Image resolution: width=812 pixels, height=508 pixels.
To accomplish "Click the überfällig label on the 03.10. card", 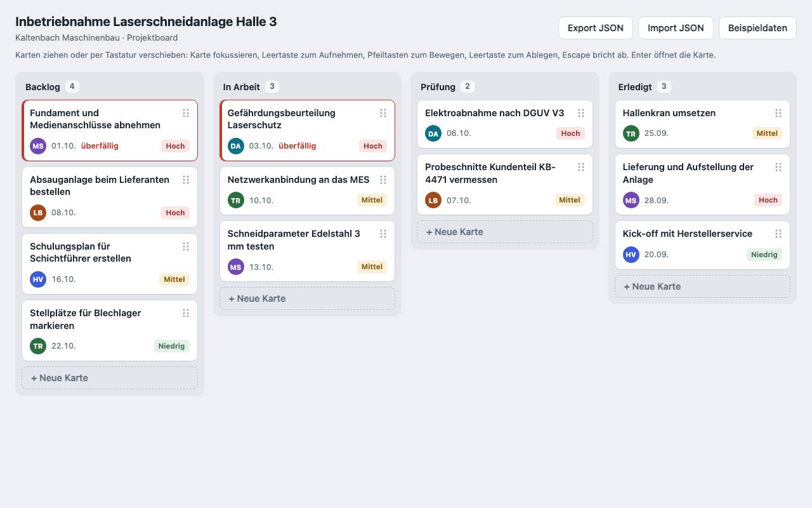I will (x=297, y=146).
